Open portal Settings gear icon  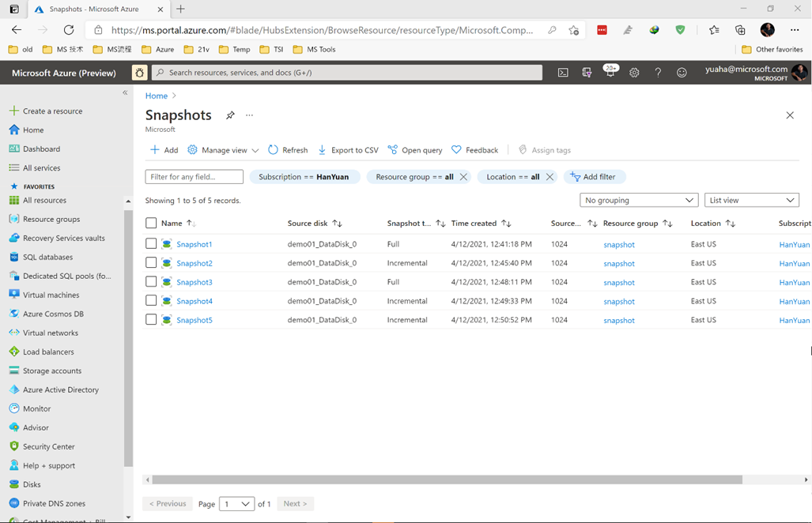634,73
